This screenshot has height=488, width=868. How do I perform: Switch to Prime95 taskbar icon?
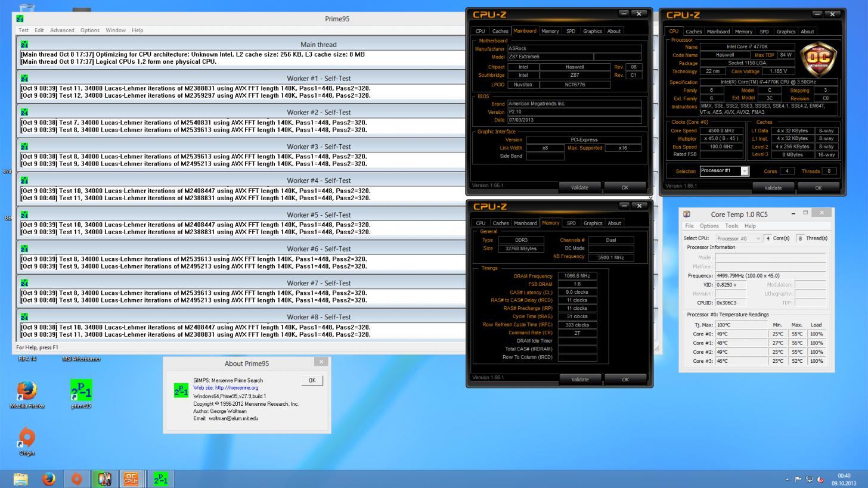click(160, 478)
